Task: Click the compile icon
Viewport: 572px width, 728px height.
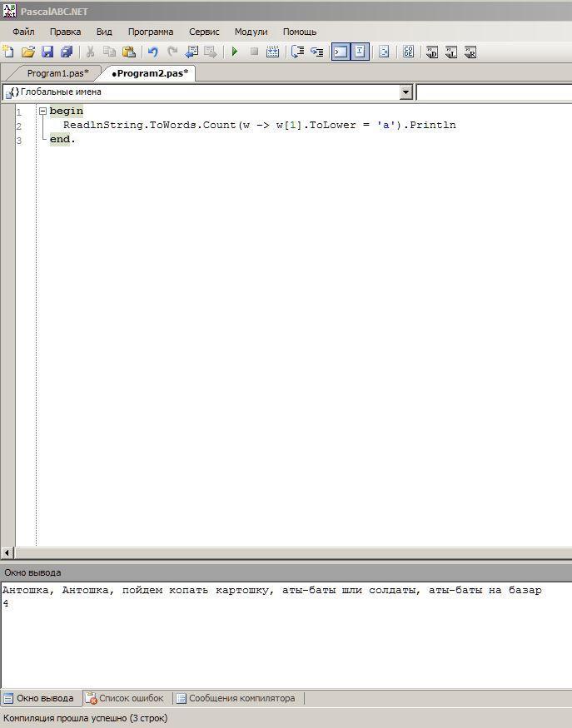Action: [x=273, y=52]
